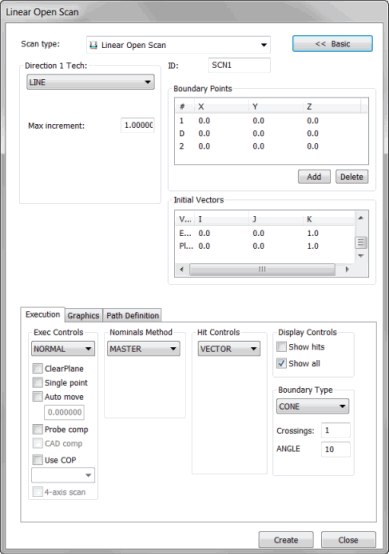Switch to the Execution tab
Image resolution: width=389 pixels, height=554 pixels.
tap(43, 314)
